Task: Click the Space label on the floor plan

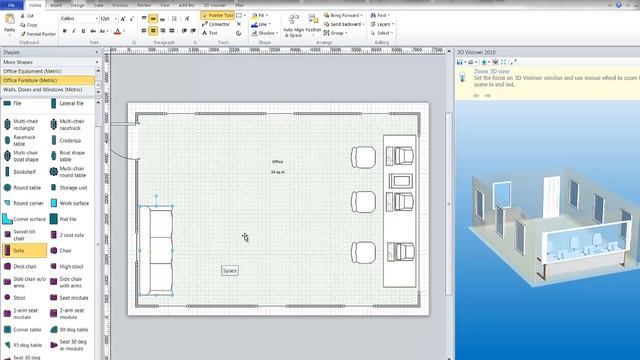Action: pos(230,271)
